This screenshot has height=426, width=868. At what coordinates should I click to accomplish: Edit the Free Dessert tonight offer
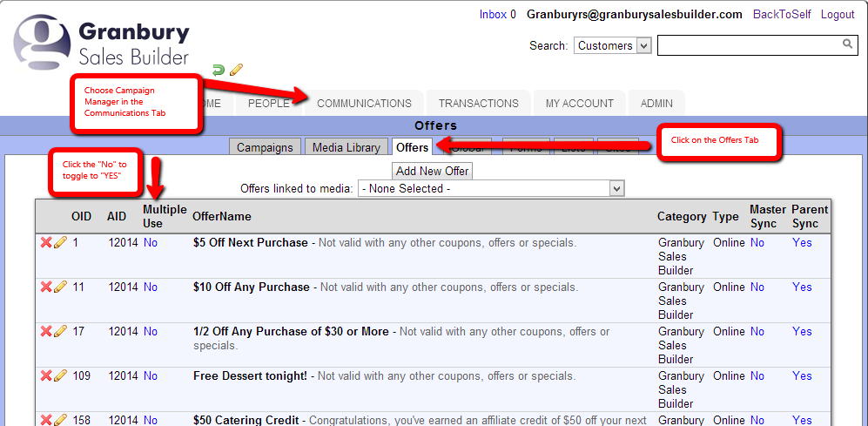[x=60, y=375]
